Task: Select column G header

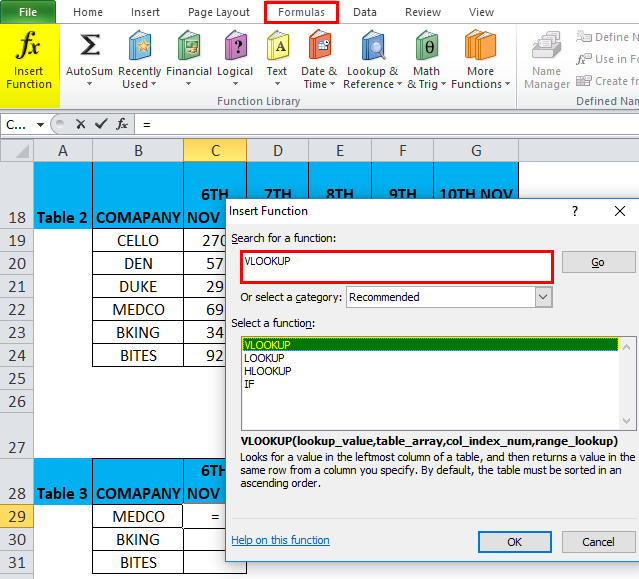Action: coord(476,151)
